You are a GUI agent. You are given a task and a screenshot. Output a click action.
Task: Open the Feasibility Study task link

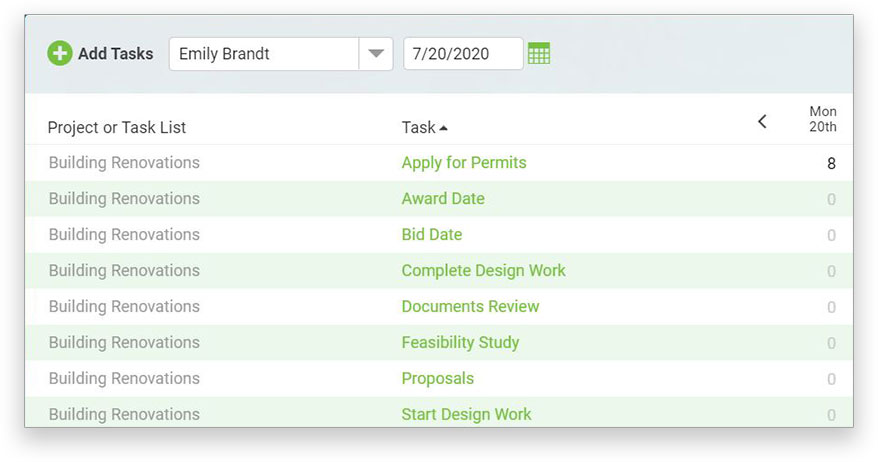[460, 342]
